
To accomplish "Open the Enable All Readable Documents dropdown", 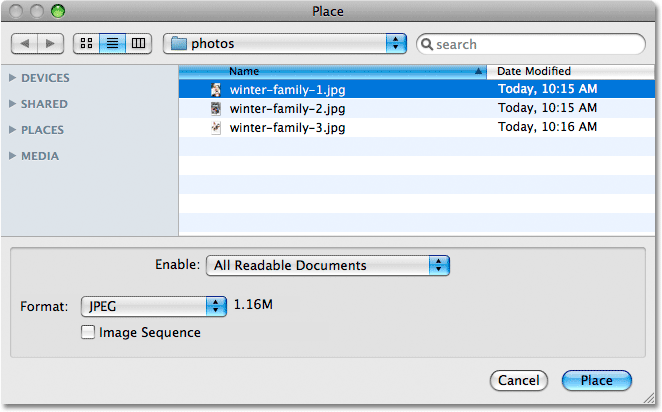I will coord(328,266).
